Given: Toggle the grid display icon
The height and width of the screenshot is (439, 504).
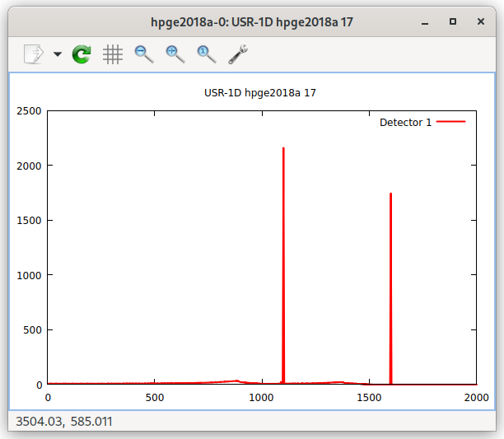Looking at the screenshot, I should click(113, 54).
